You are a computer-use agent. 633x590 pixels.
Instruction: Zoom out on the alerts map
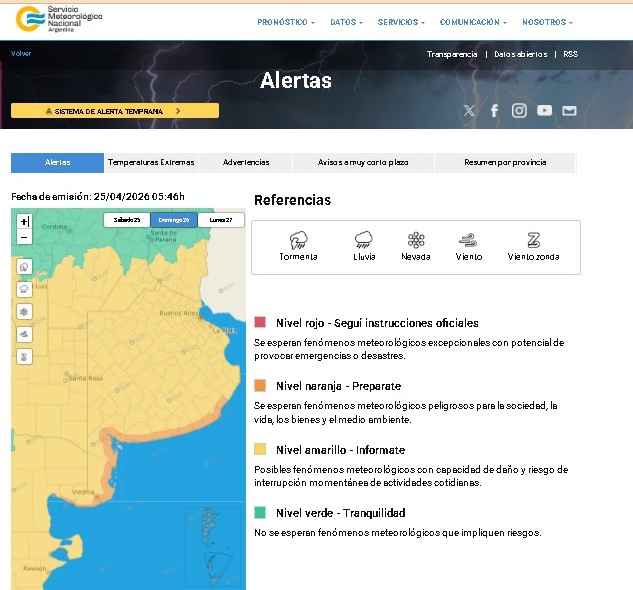(x=25, y=237)
